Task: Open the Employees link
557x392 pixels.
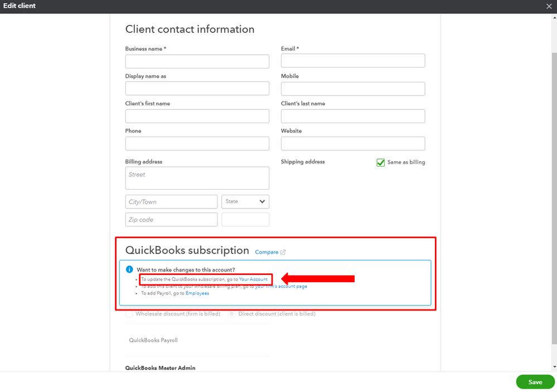Action: pyautogui.click(x=197, y=293)
